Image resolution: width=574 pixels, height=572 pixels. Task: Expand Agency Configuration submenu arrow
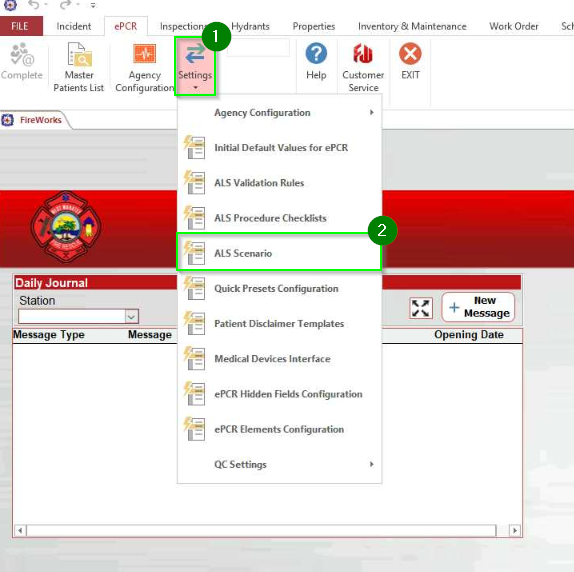372,112
